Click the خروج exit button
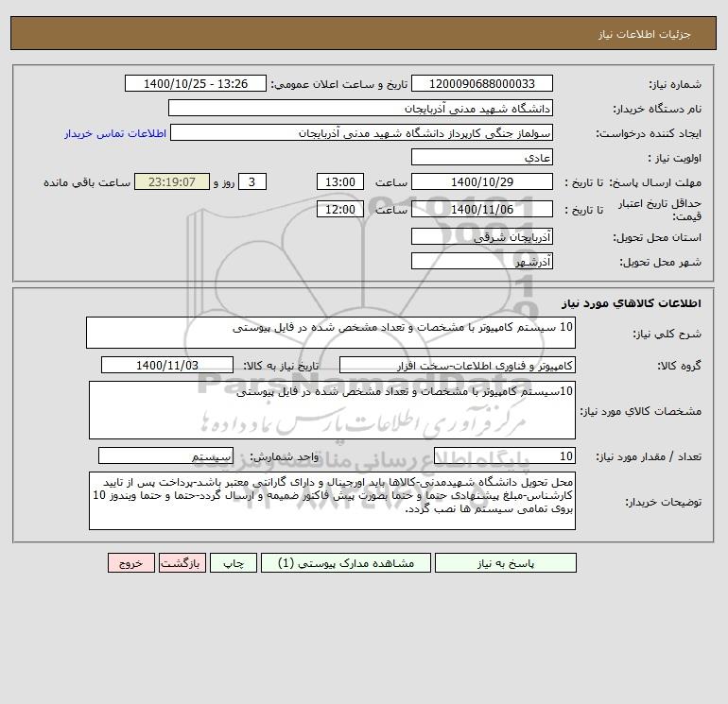728x704 pixels. coord(130,563)
